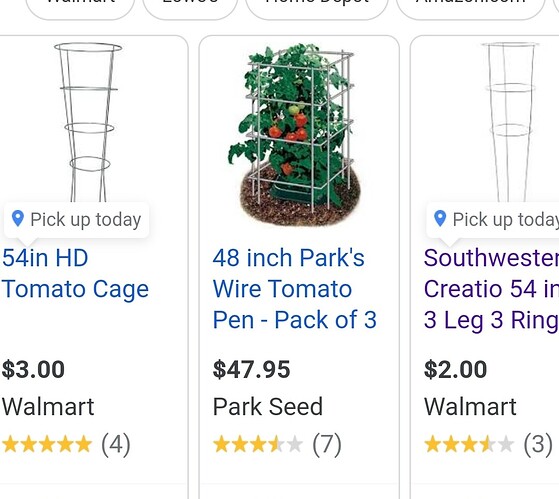Click the Walmart seller under $3.00 cage
Image resolution: width=559 pixels, height=499 pixels.
click(x=48, y=407)
